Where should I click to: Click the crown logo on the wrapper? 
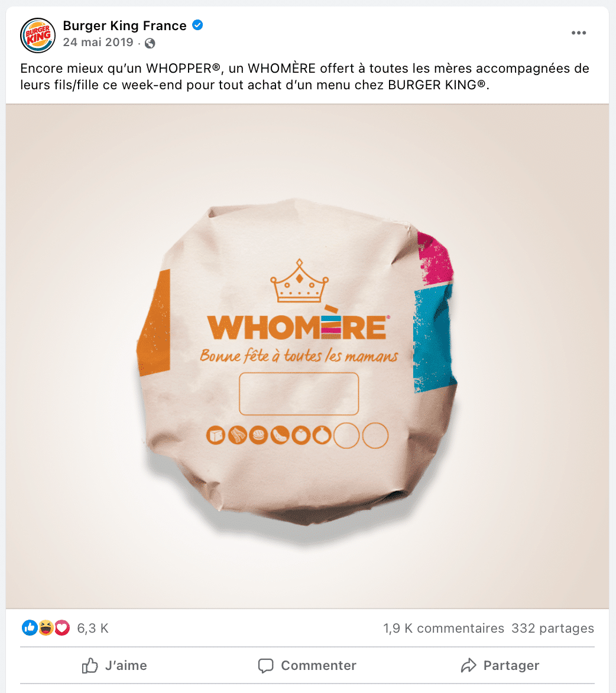[299, 281]
